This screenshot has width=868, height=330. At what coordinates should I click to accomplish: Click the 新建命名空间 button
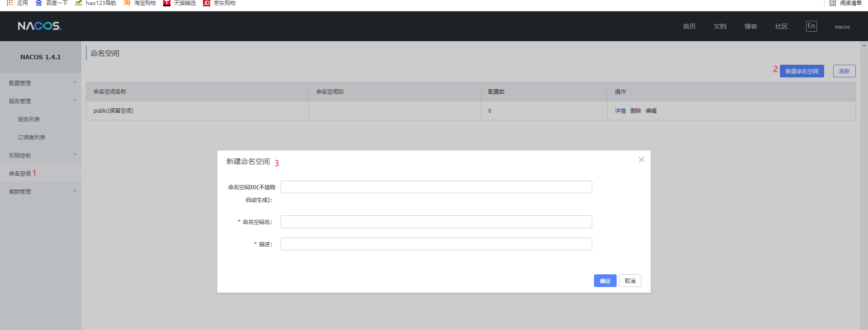click(x=802, y=71)
